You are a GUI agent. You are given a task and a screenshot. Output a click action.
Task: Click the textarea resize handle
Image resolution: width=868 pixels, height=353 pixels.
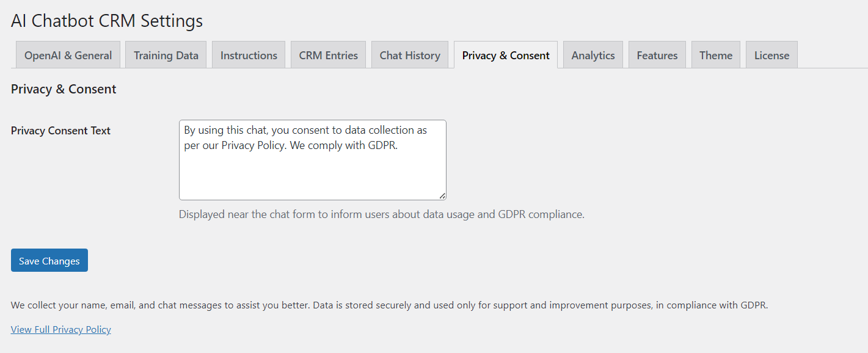pyautogui.click(x=442, y=195)
